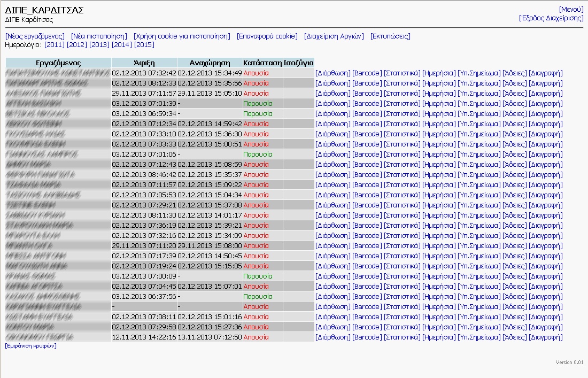Open [Άδειες] for the 03.12.2013 06:37:56 arrival
588x378 pixels.
[x=514, y=297]
